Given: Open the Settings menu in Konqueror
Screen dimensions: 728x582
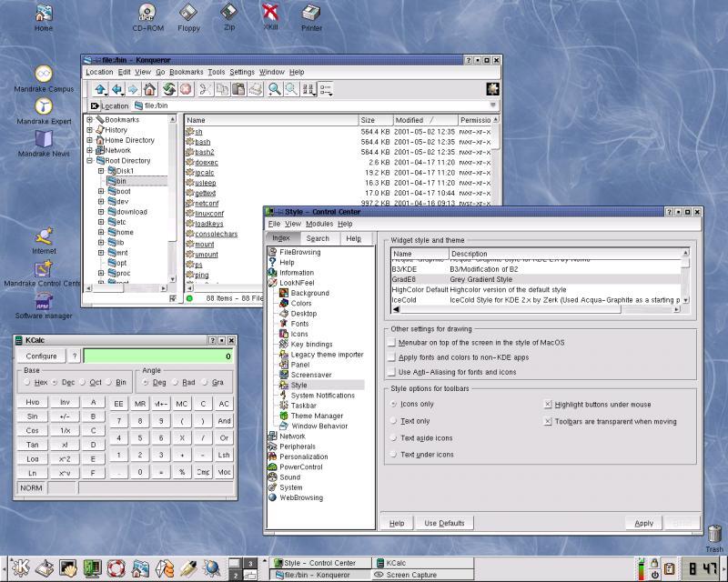Looking at the screenshot, I should click(x=242, y=72).
